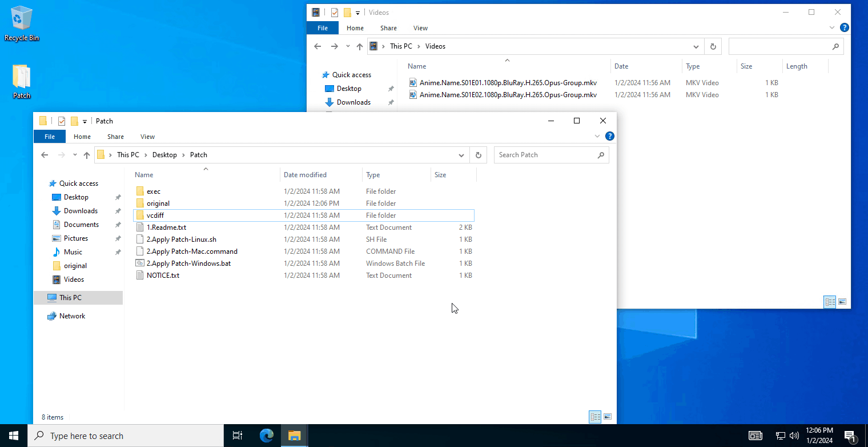Select the NOTICE.txt file
The width and height of the screenshot is (868, 447).
point(304,276)
